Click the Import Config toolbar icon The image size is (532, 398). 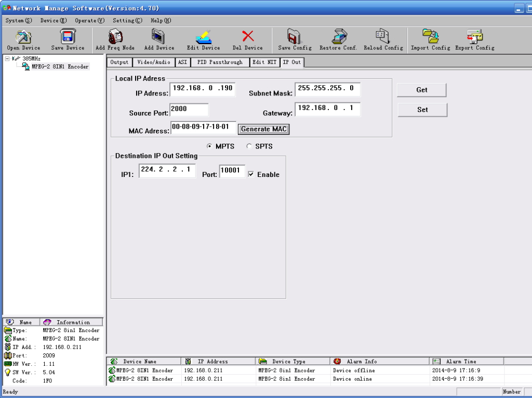click(431, 36)
